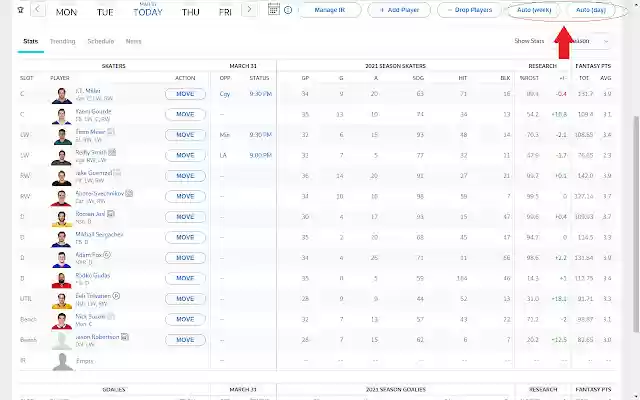Click J.T. Miller's headshot photo
640x400 pixels.
coord(62,95)
